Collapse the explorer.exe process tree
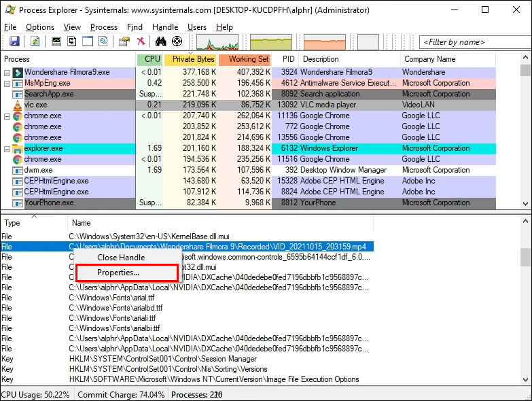This screenshot has width=532, height=401. point(7,148)
